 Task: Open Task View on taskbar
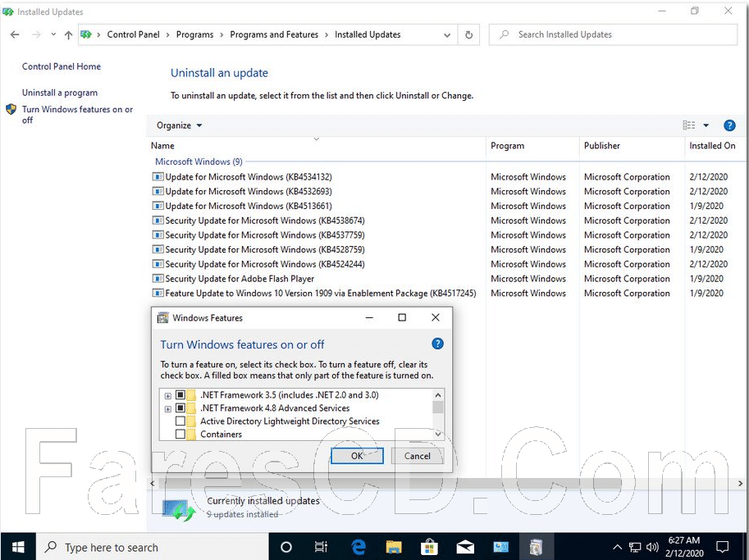[321, 547]
